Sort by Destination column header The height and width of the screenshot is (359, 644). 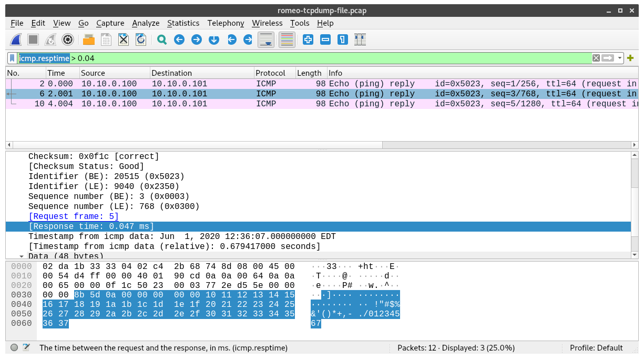point(202,73)
